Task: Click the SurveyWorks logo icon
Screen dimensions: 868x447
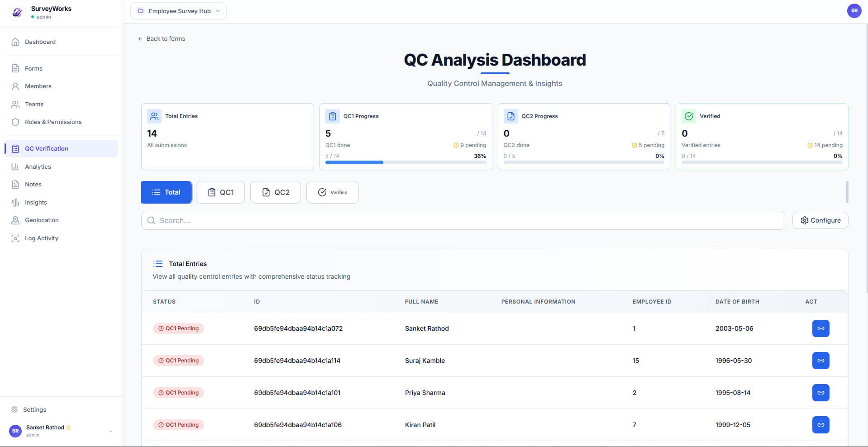Action: pyautogui.click(x=17, y=12)
